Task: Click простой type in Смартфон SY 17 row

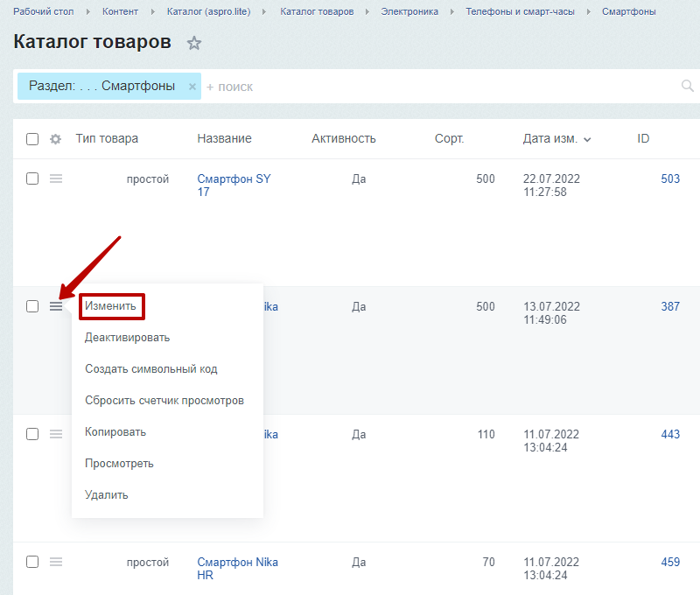Action: pyautogui.click(x=148, y=179)
